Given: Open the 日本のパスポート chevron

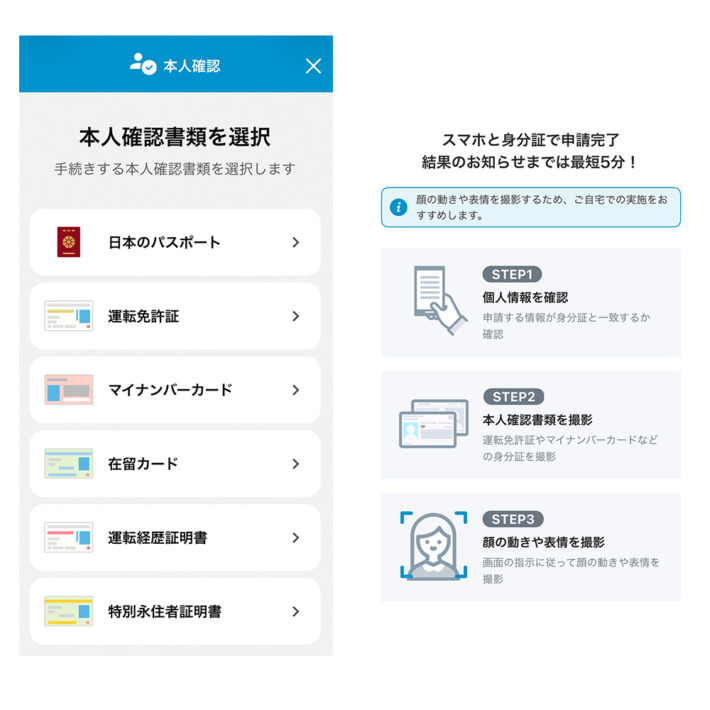Looking at the screenshot, I should [x=296, y=243].
